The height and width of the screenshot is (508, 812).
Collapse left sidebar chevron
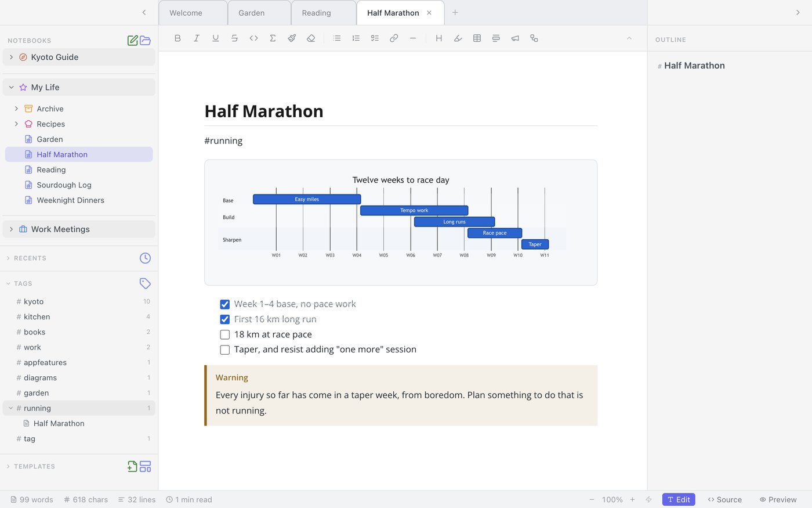tap(144, 12)
